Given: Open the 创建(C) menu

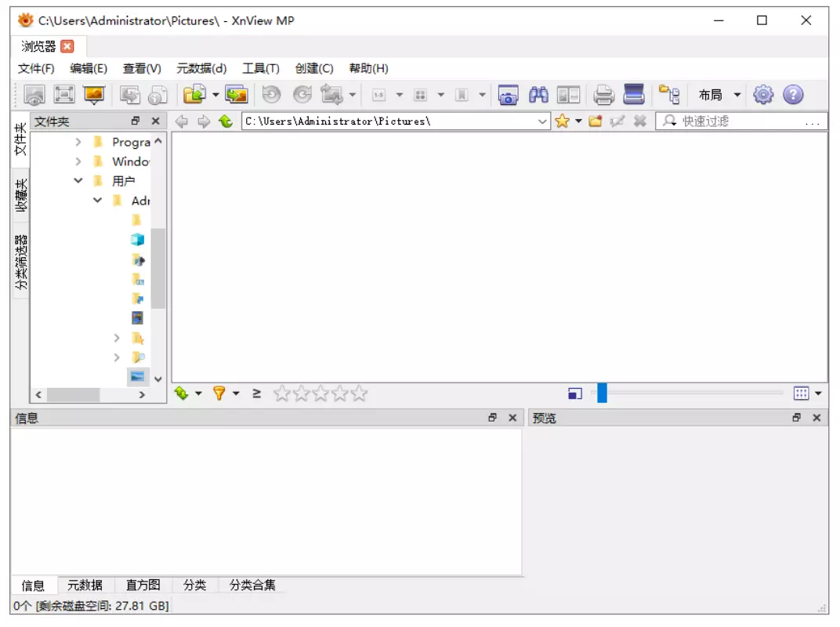Looking at the screenshot, I should coord(314,69).
